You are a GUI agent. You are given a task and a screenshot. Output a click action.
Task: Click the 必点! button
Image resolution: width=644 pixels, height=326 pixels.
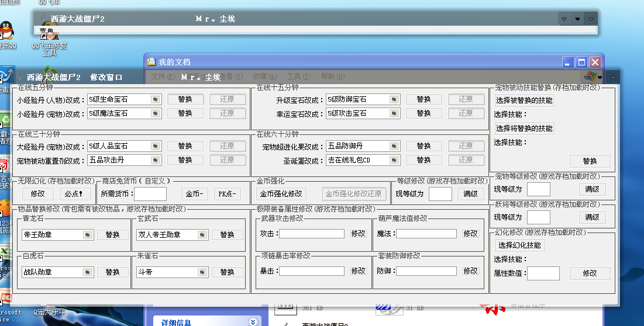74,193
